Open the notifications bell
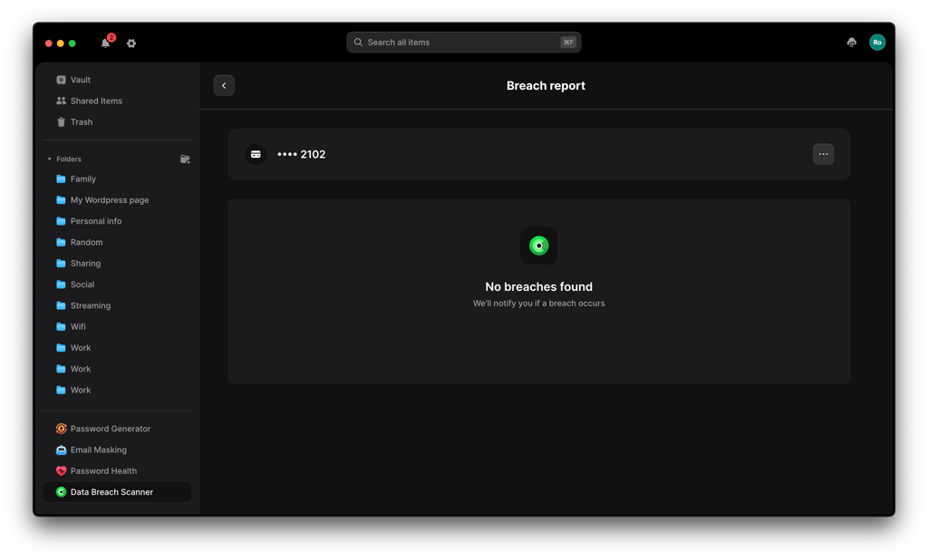This screenshot has width=928, height=560. pos(105,43)
